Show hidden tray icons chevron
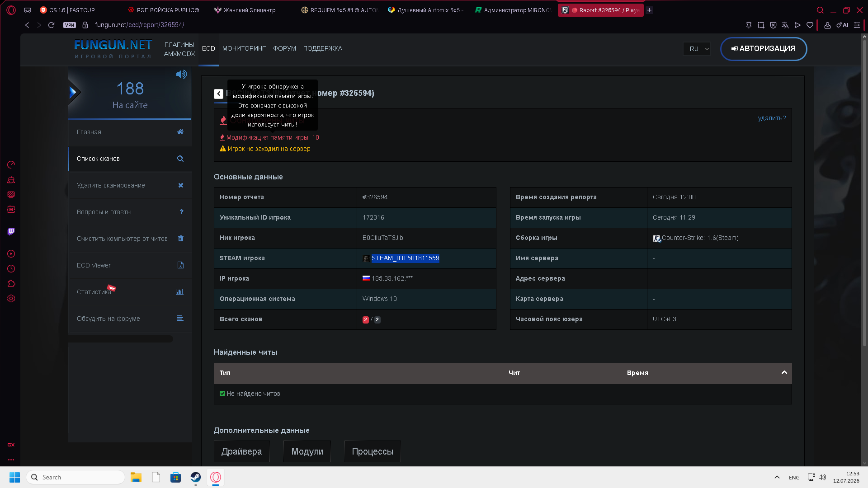 pyautogui.click(x=777, y=477)
